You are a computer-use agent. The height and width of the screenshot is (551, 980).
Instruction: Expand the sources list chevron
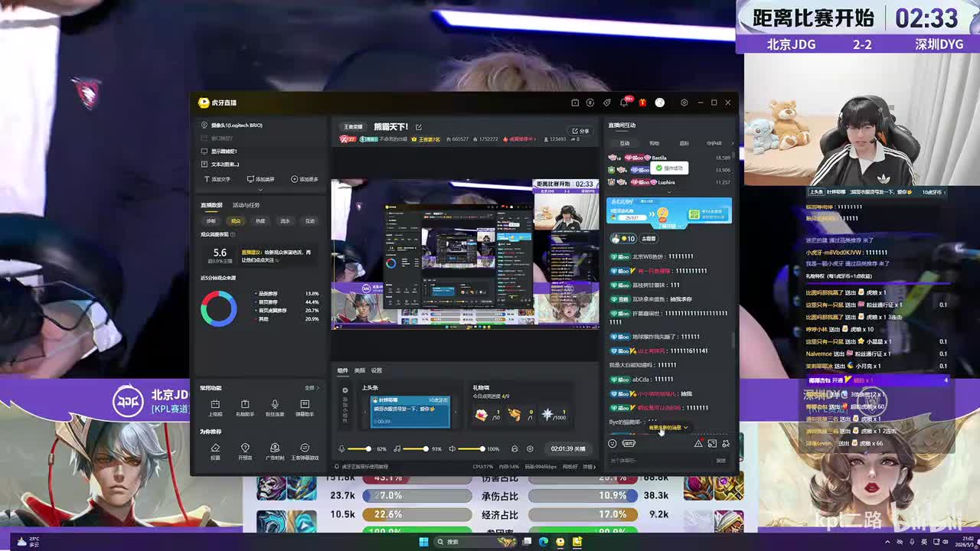[260, 190]
